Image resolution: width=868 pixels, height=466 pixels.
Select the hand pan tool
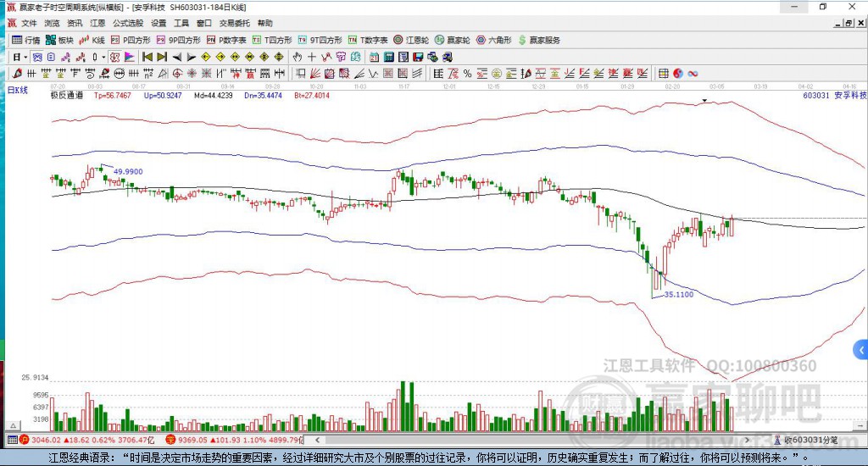point(298,57)
